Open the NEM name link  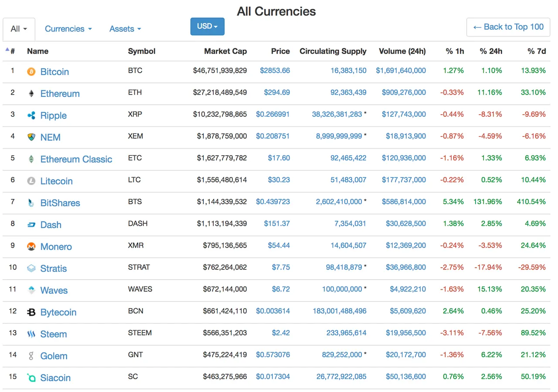pyautogui.click(x=51, y=137)
